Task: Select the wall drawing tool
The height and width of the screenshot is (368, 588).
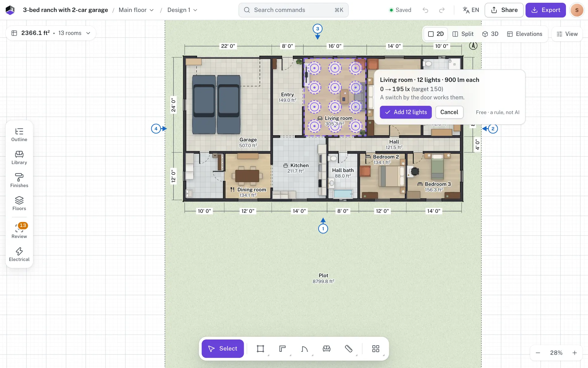Action: tap(282, 349)
